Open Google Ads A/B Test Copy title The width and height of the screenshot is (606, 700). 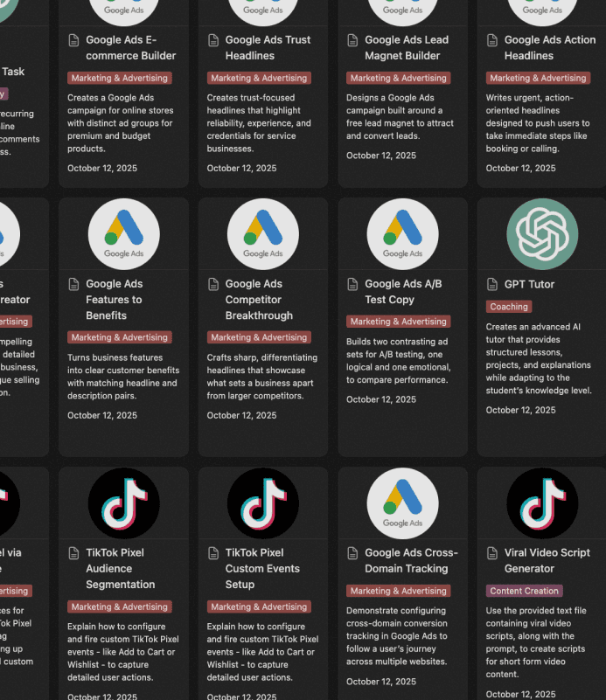403,292
